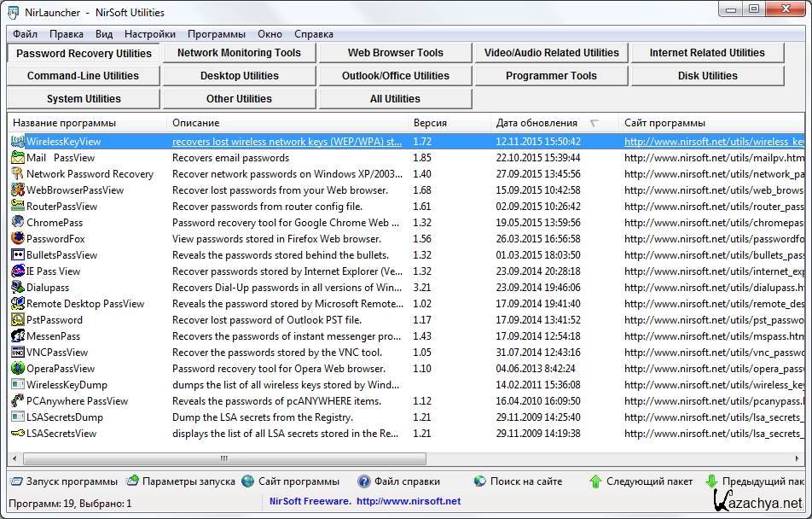The image size is (812, 519).
Task: Click the WirelessKeyView program icon
Action: tap(18, 142)
